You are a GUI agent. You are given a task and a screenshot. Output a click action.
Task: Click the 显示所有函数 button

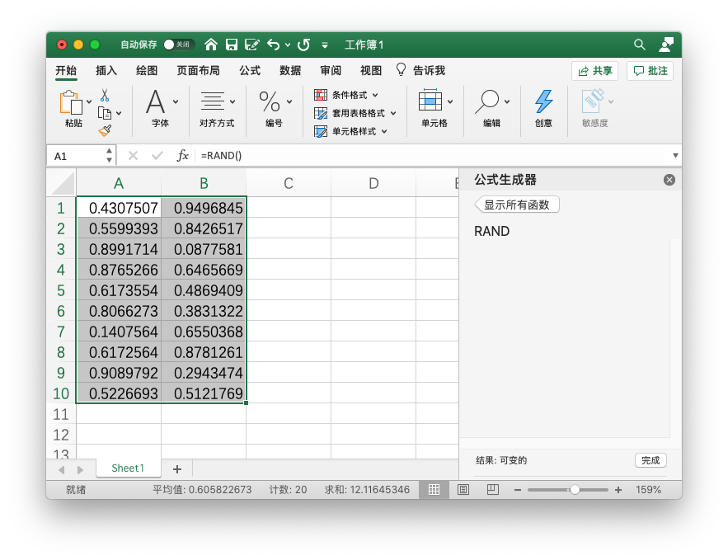pyautogui.click(x=517, y=205)
